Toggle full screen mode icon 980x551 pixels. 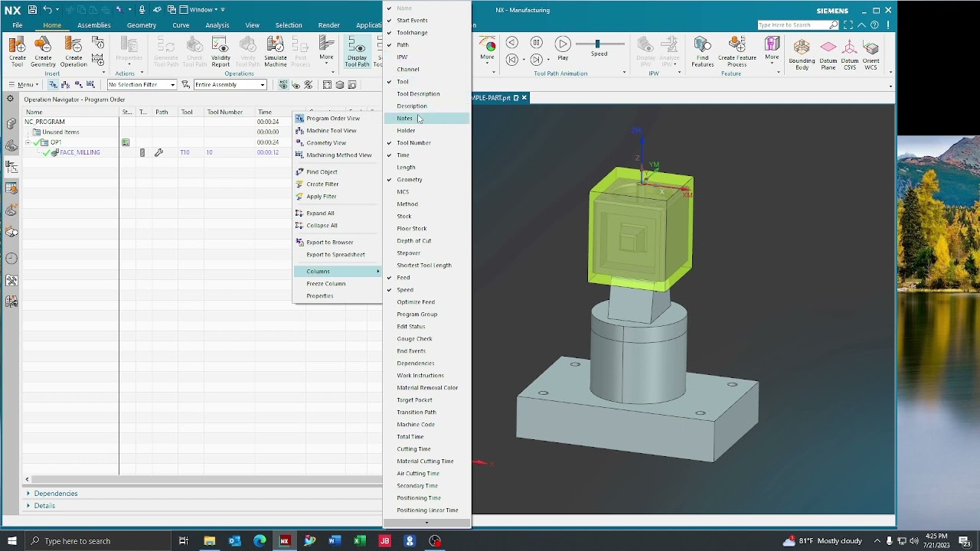coord(848,25)
